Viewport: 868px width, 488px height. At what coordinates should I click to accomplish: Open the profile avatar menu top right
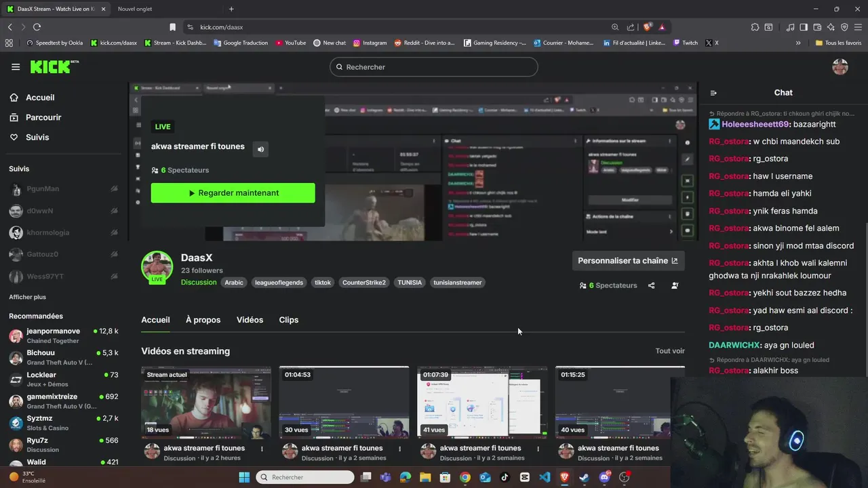[x=840, y=66]
